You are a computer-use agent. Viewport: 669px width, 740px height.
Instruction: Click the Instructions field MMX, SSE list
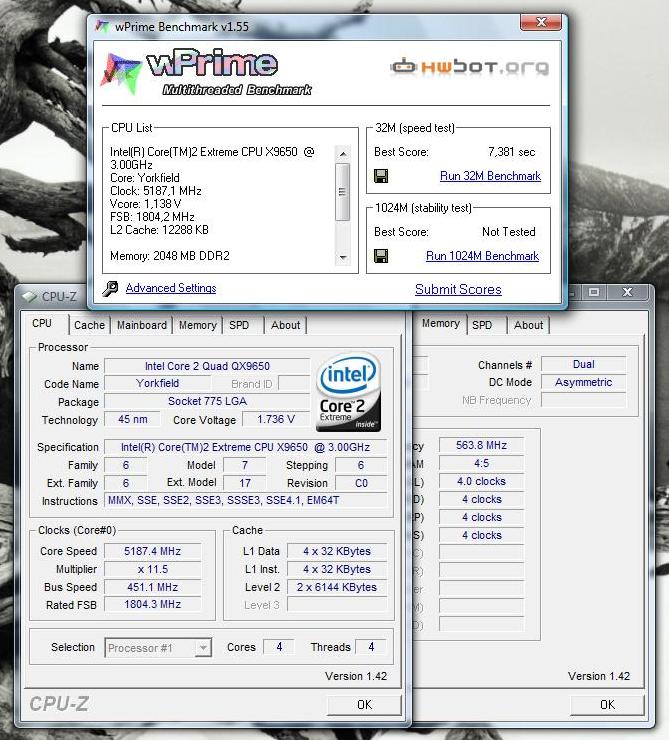tap(245, 500)
